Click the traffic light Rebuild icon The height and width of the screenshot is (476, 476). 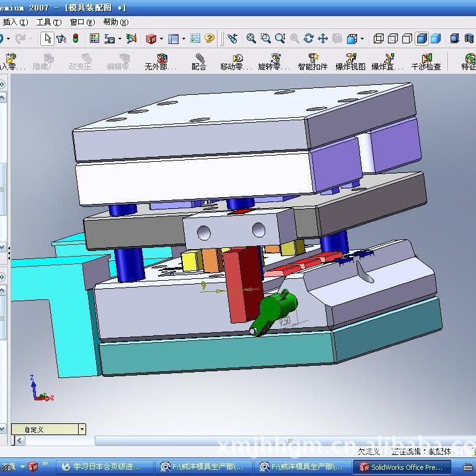tap(76, 38)
